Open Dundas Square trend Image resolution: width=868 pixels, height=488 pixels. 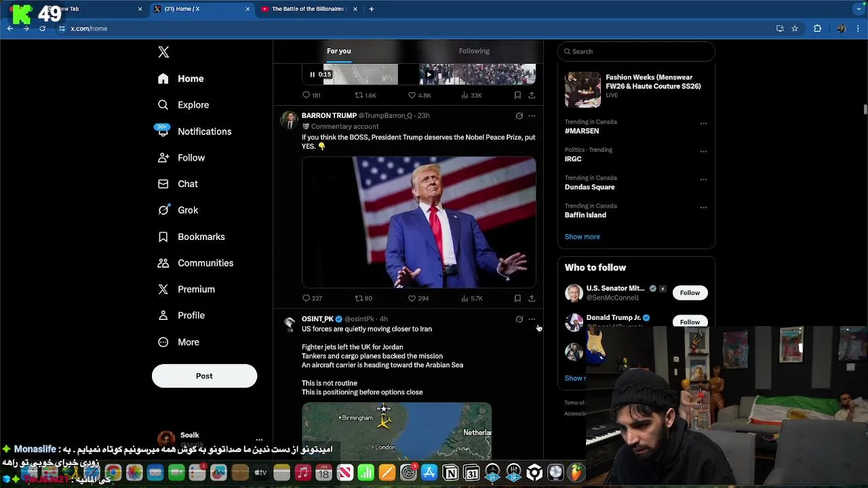(590, 187)
